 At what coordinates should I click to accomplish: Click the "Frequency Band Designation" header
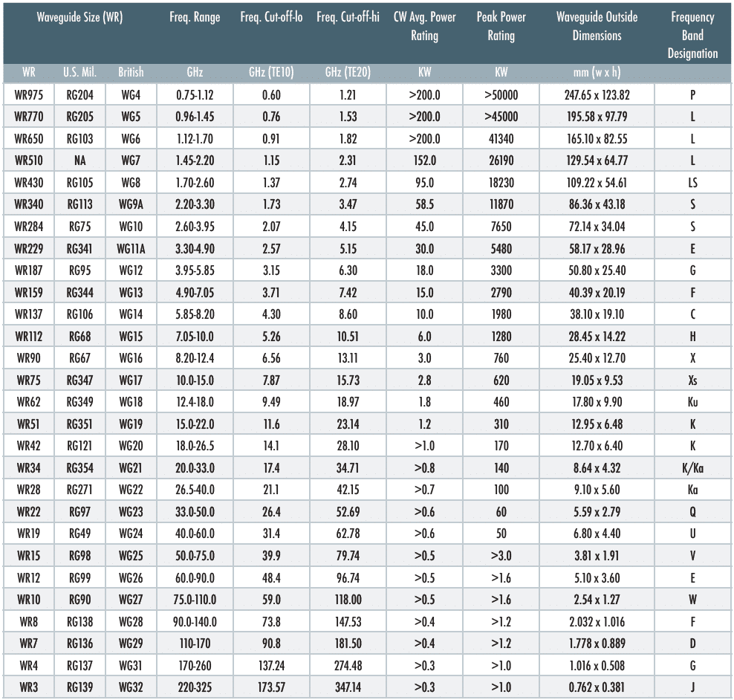click(692, 35)
